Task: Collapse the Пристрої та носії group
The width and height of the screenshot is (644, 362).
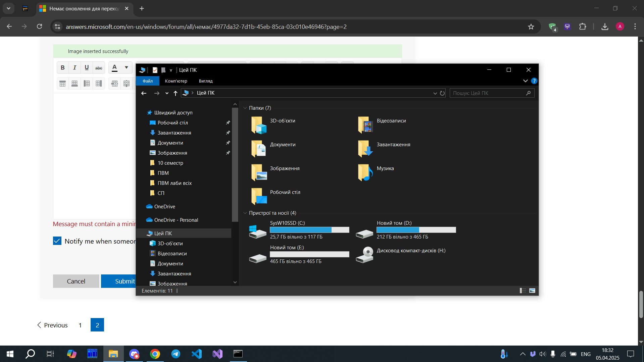Action: click(x=245, y=213)
